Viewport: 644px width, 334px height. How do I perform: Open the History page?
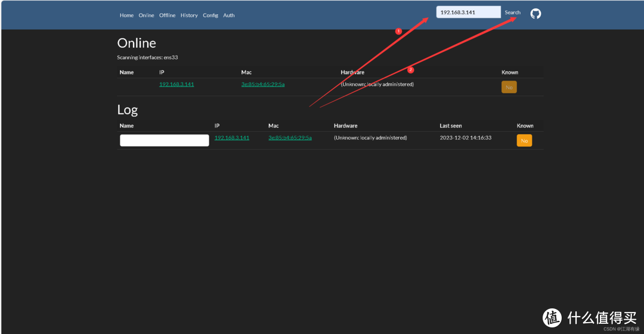point(189,15)
